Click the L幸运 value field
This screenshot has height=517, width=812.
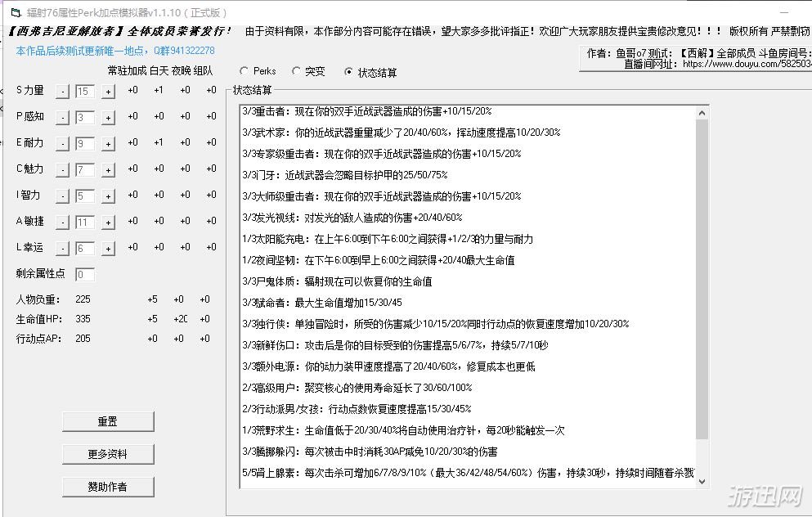pos(85,249)
